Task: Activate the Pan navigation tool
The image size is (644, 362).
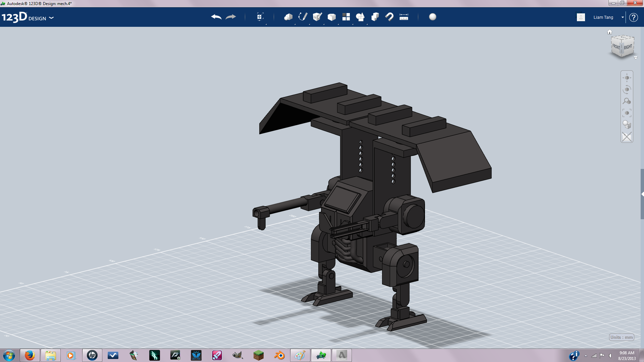Action: click(627, 78)
